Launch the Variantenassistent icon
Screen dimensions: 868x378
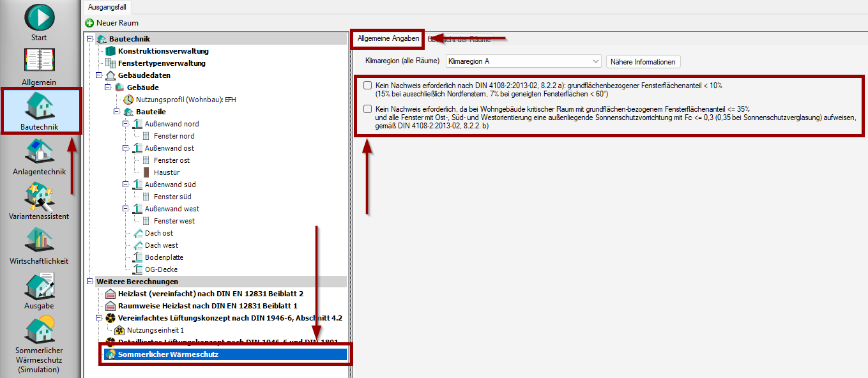click(40, 195)
